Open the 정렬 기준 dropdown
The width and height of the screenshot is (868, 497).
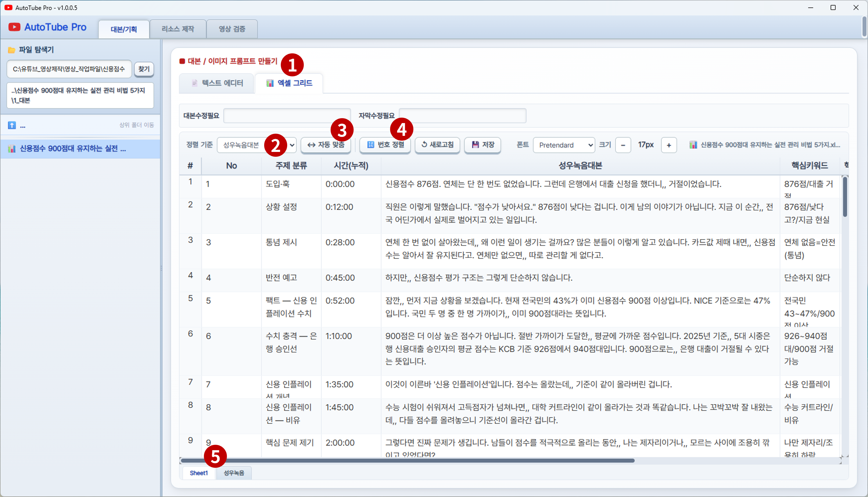(x=257, y=145)
